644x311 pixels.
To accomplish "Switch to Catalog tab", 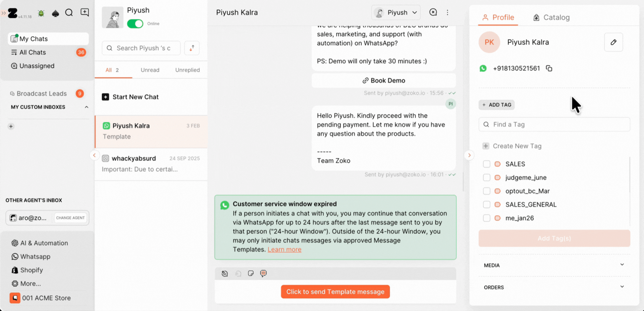I will click(551, 18).
